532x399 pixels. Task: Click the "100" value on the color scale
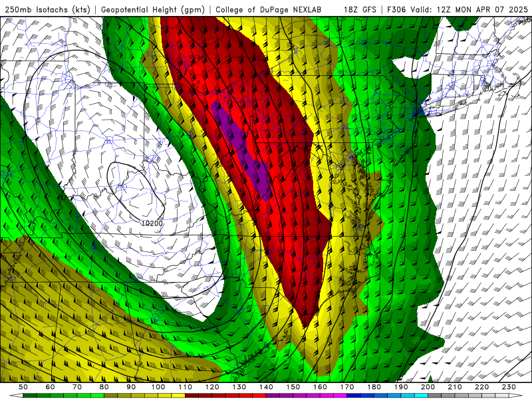coord(158,387)
